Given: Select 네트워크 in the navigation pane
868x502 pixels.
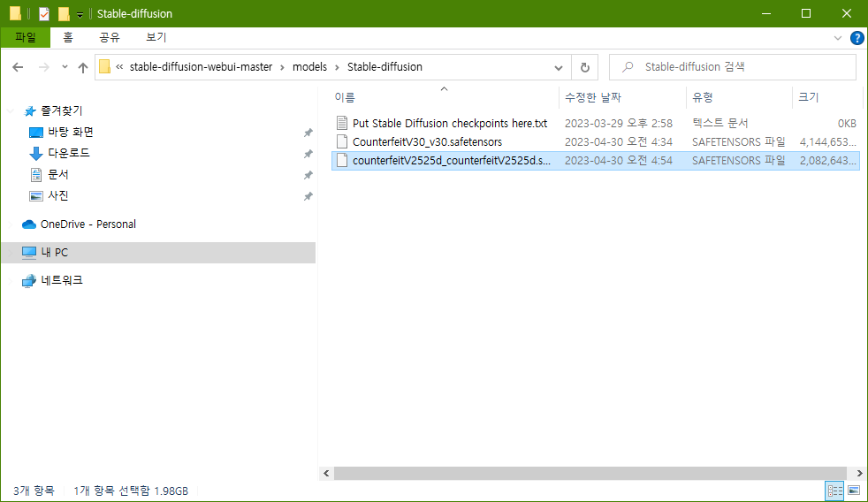Looking at the screenshot, I should [62, 281].
